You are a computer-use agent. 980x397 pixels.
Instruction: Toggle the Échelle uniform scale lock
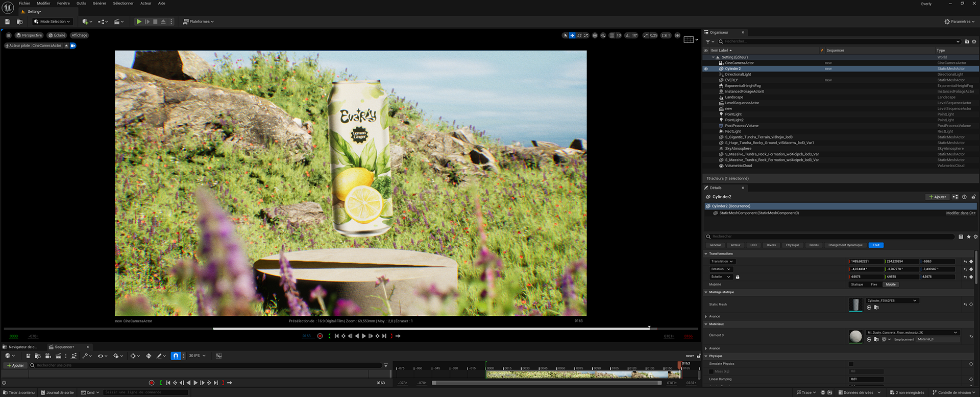[x=738, y=277]
